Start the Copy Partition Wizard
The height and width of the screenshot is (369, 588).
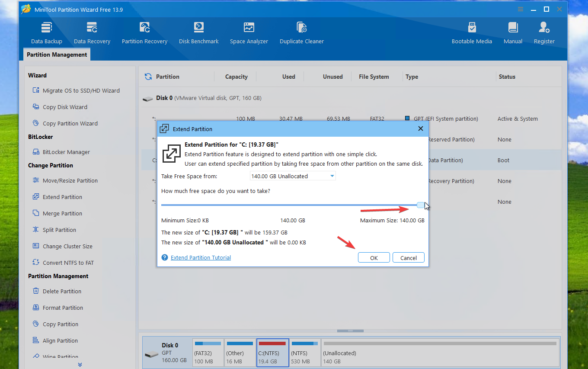[x=65, y=123]
